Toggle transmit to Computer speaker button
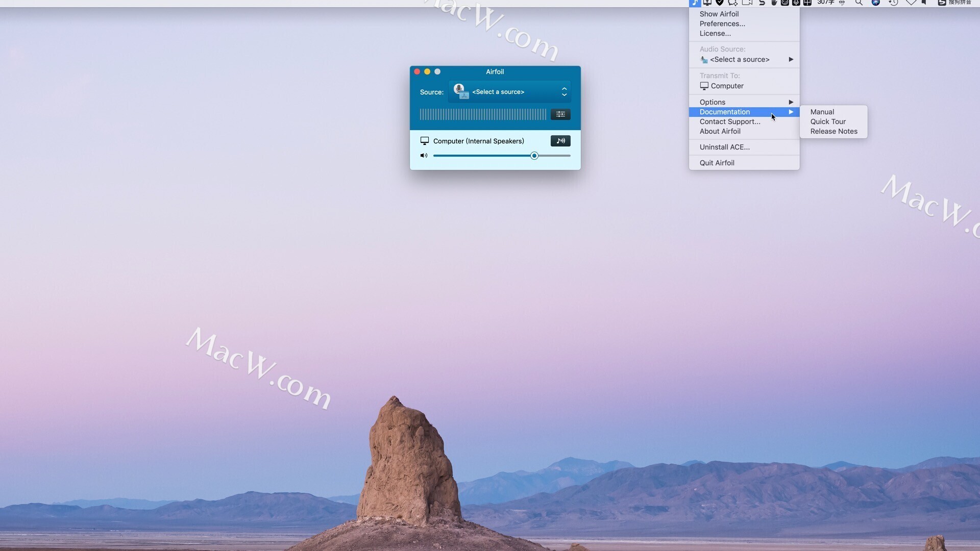980x551 pixels. pos(560,141)
